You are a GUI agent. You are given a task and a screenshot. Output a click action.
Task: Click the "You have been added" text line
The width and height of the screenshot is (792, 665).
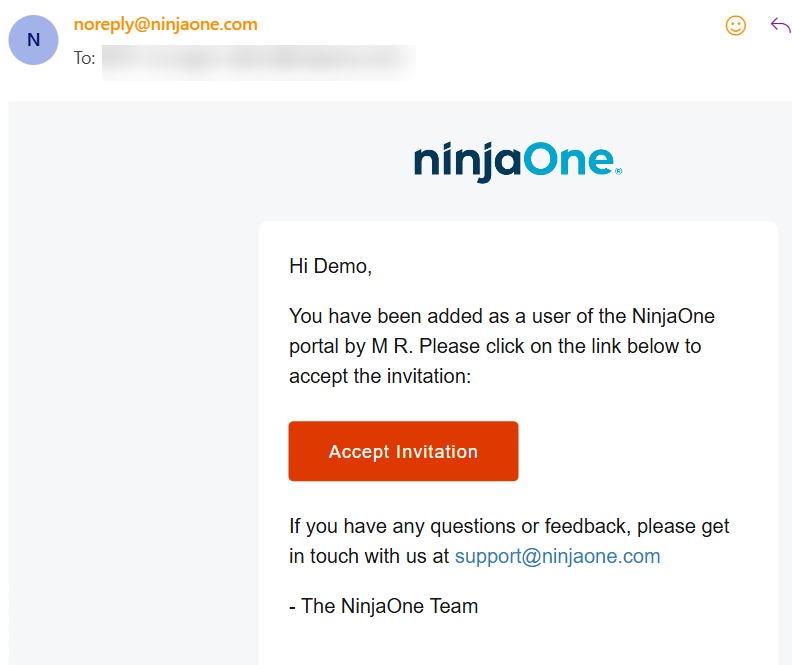point(501,316)
